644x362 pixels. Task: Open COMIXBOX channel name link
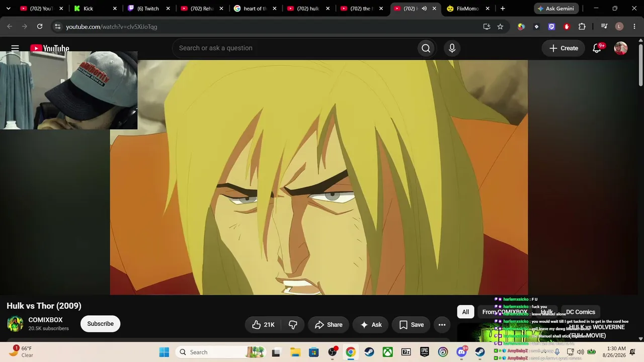pos(45,320)
